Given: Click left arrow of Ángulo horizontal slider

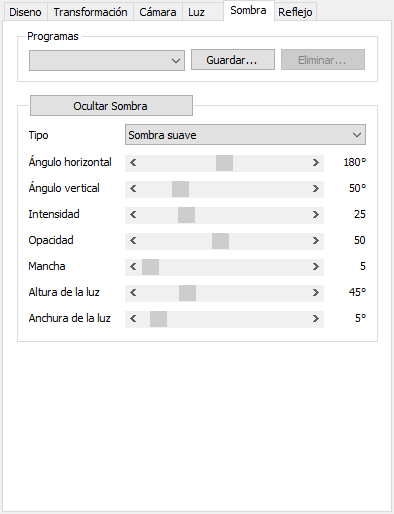Looking at the screenshot, I should 133,163.
